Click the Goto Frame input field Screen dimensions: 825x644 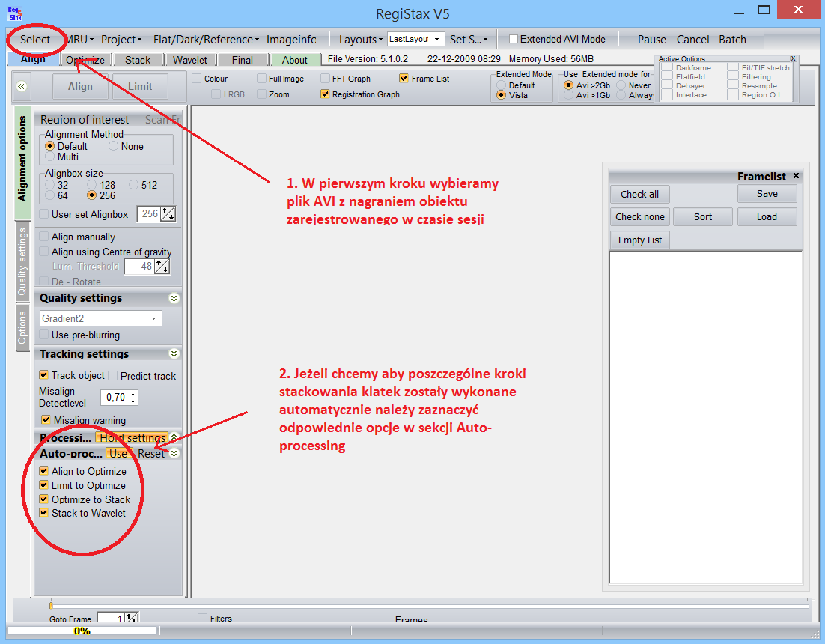(112, 619)
